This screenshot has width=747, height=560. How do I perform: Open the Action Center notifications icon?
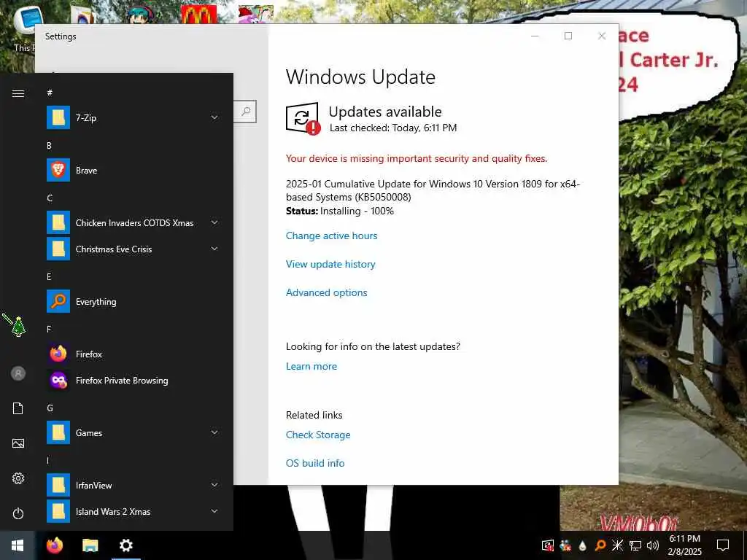[723, 545]
